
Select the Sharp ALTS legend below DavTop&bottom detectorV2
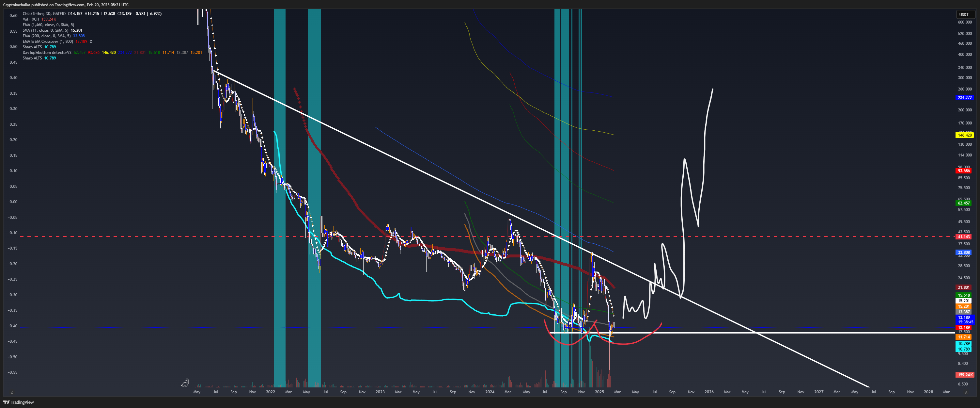click(32, 58)
